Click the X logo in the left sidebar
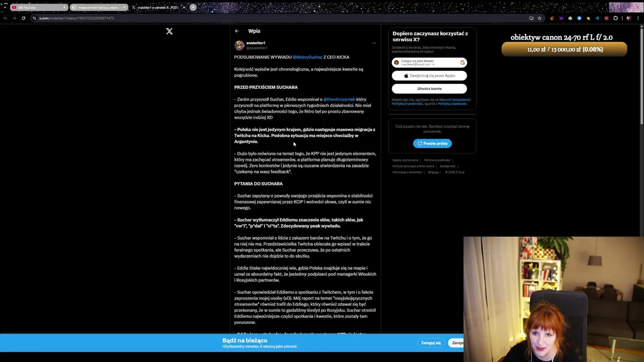The height and width of the screenshot is (362, 644). pyautogui.click(x=170, y=31)
